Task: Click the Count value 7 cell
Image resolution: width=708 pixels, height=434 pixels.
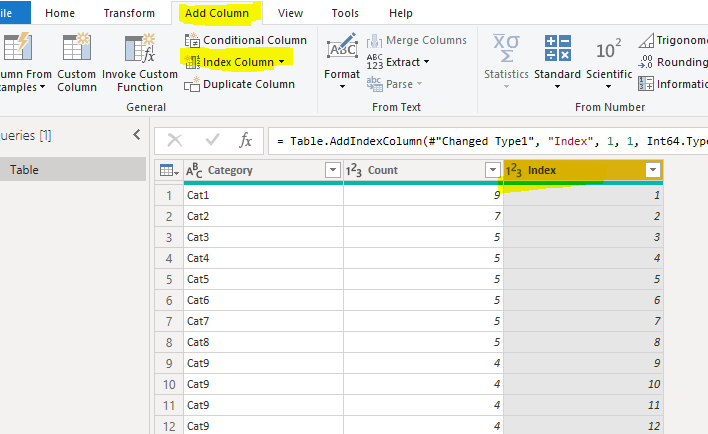Action: (424, 216)
